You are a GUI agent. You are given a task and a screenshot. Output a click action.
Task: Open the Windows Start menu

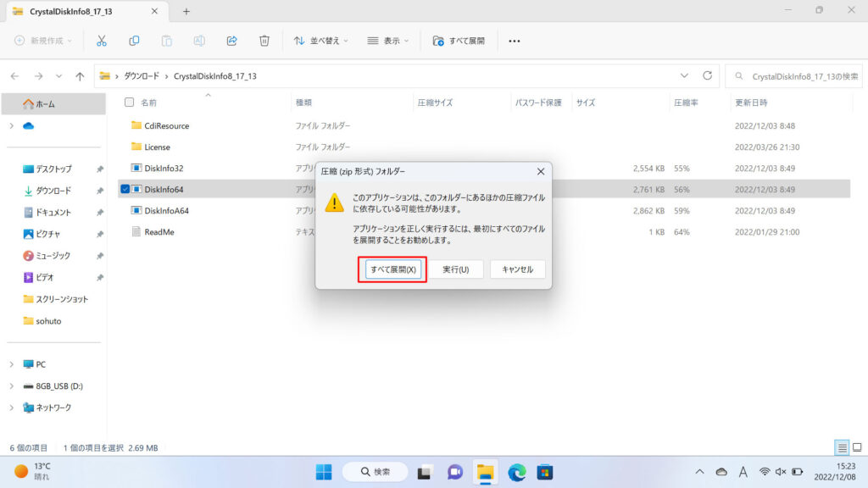324,472
